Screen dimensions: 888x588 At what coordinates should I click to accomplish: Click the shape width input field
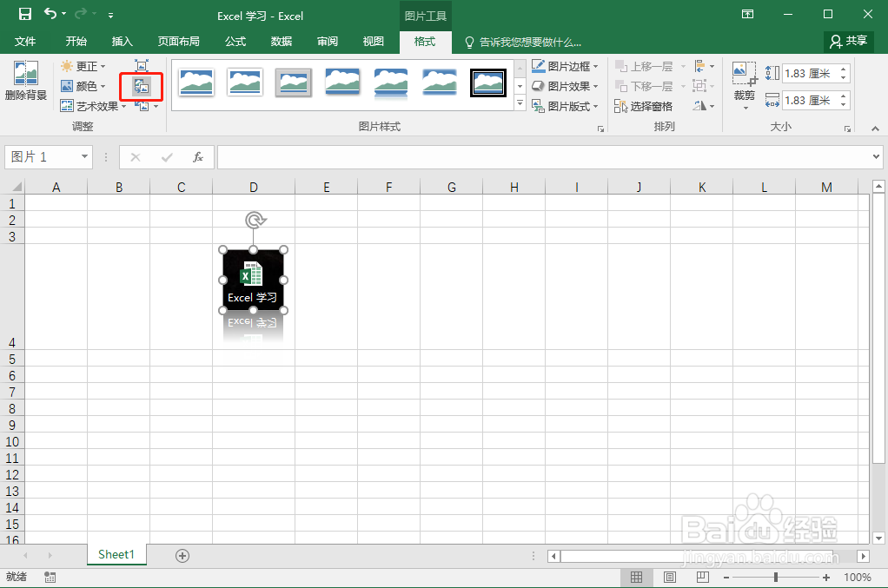click(809, 100)
